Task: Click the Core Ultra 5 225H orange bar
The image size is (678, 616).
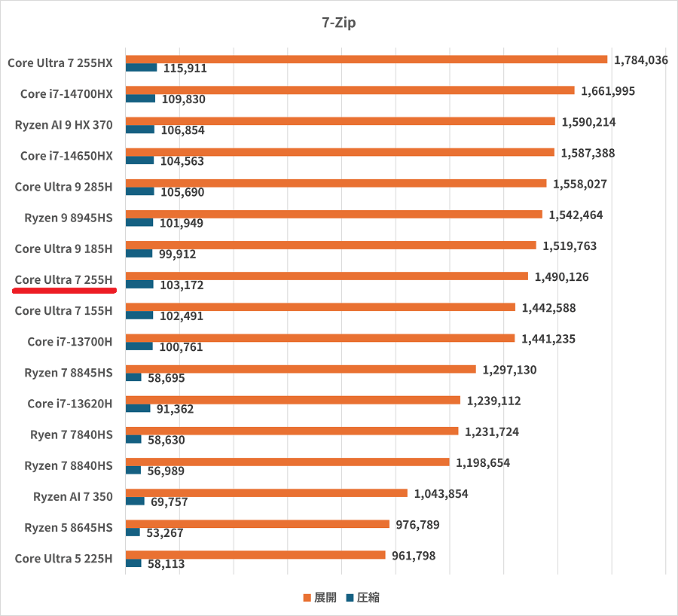Action: 255,555
